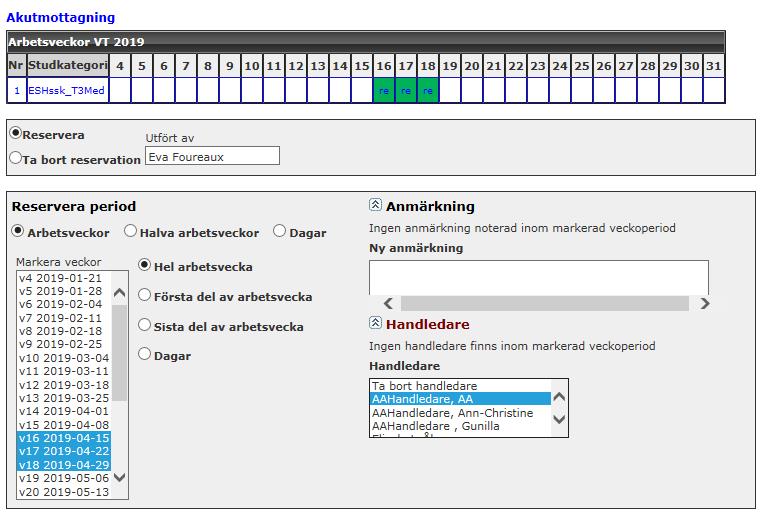Click the empty week 19 cell in row 1
The width and height of the screenshot is (762, 512).
pos(450,90)
